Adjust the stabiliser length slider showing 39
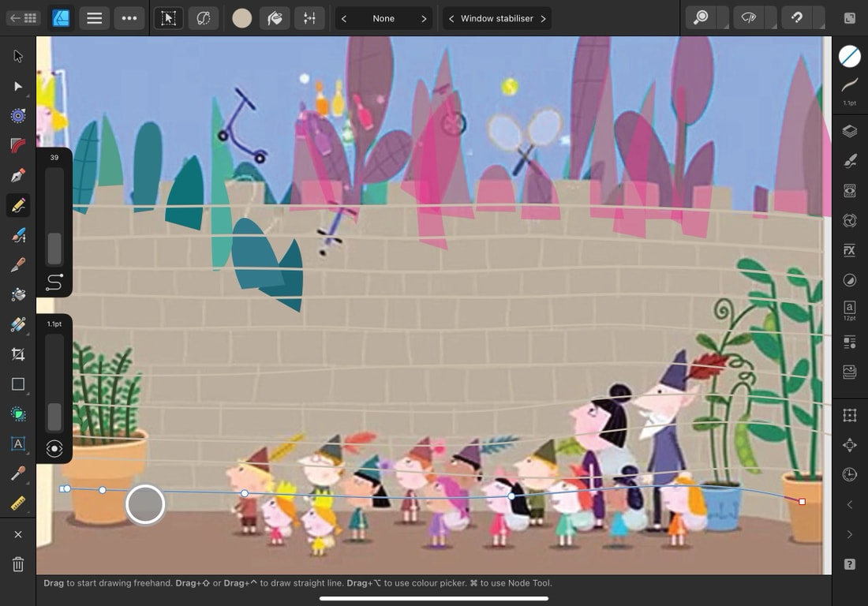Image resolution: width=868 pixels, height=606 pixels. (x=54, y=216)
